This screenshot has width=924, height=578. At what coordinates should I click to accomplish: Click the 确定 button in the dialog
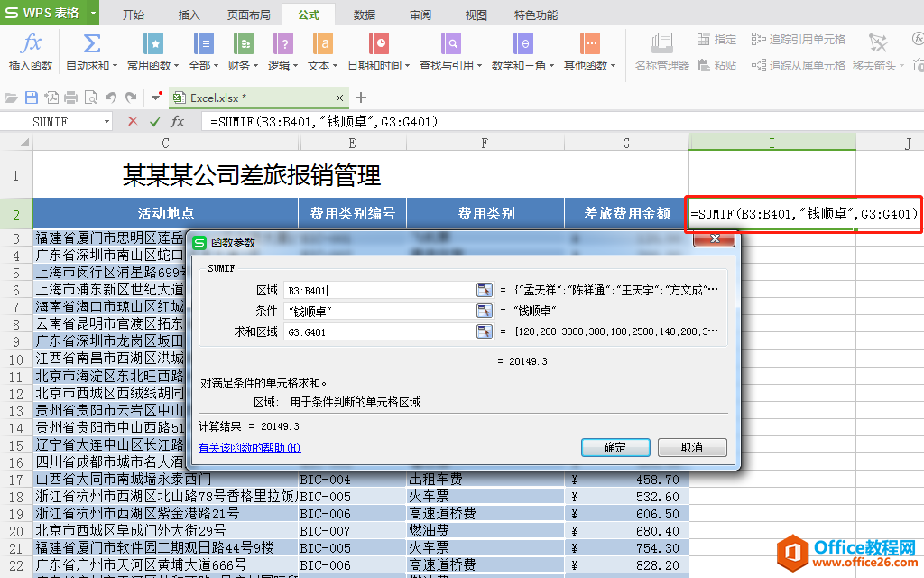pos(615,447)
